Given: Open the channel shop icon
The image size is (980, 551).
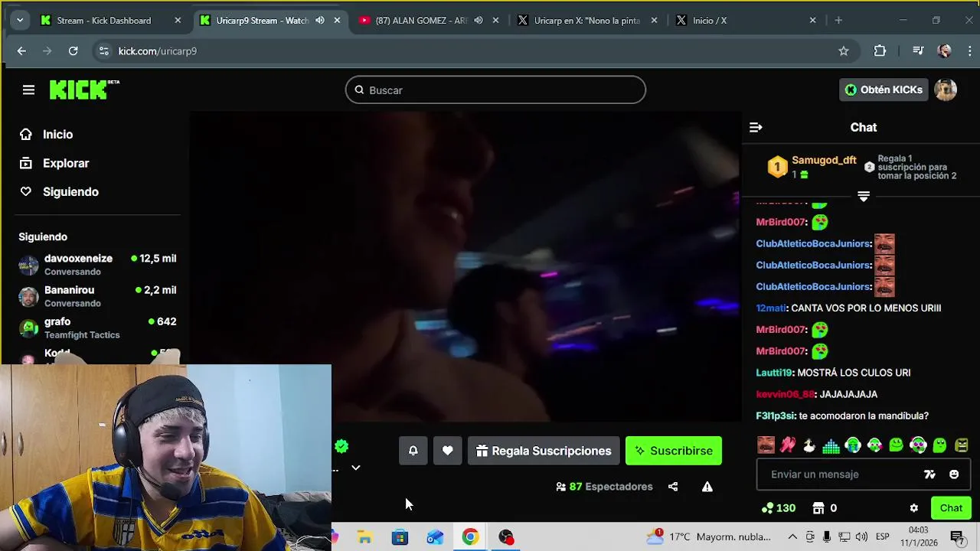Looking at the screenshot, I should (x=818, y=508).
